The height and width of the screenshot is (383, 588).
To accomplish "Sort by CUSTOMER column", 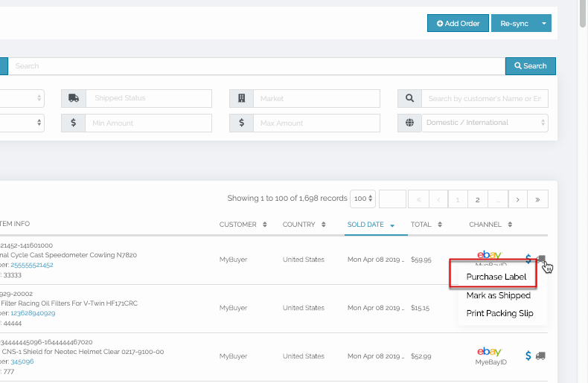I will [243, 225].
